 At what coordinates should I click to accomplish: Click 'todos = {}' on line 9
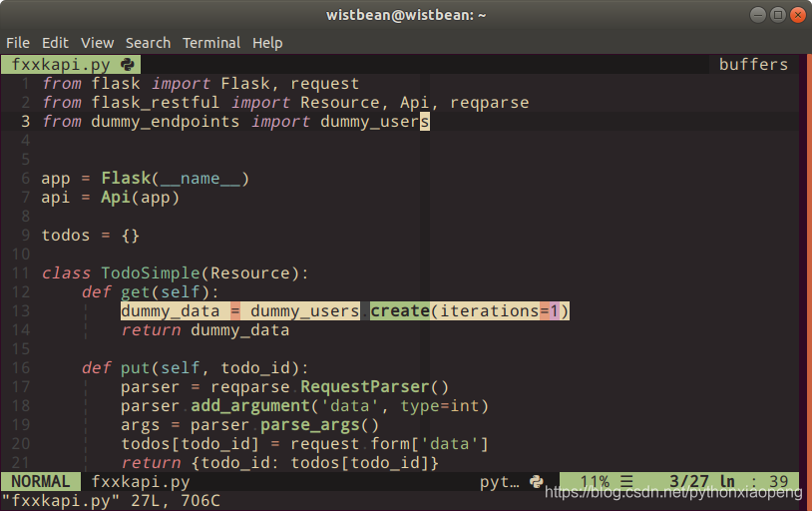click(91, 236)
